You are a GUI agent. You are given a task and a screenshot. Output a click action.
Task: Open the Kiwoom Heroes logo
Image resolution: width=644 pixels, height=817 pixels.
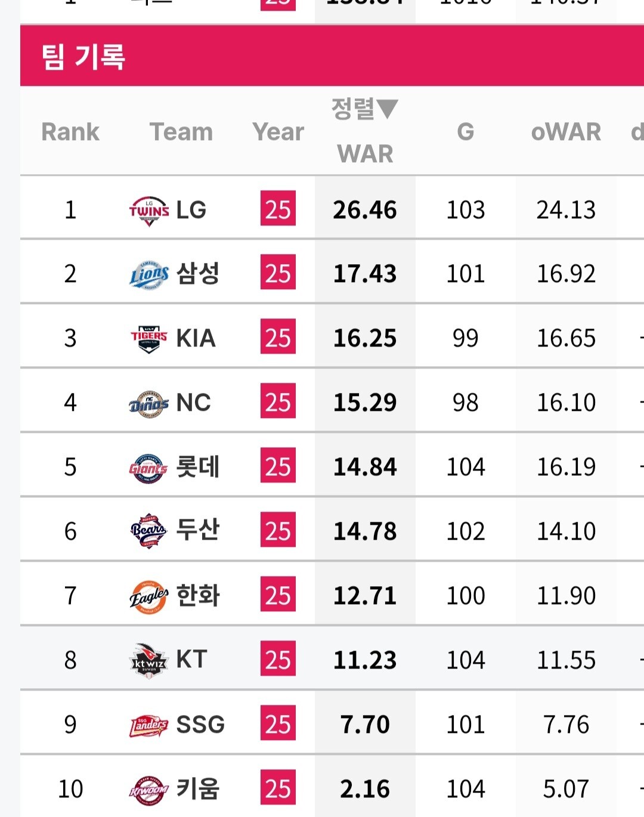pos(148,790)
